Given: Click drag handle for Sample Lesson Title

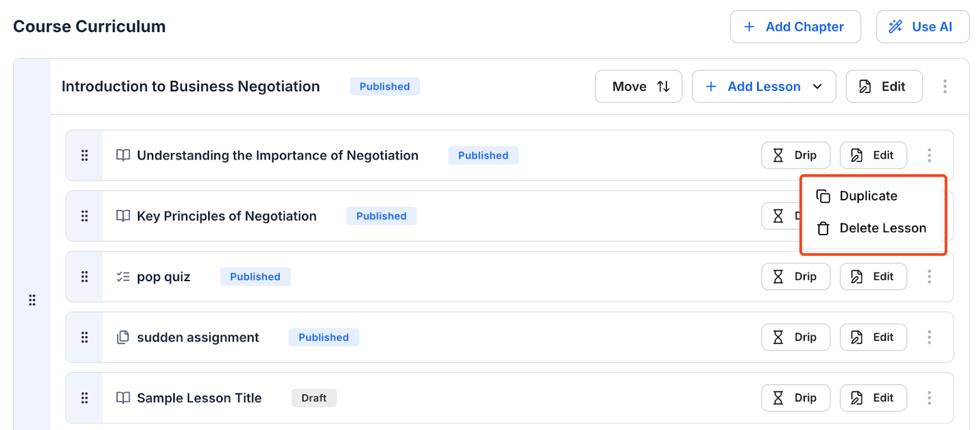Looking at the screenshot, I should click(85, 398).
